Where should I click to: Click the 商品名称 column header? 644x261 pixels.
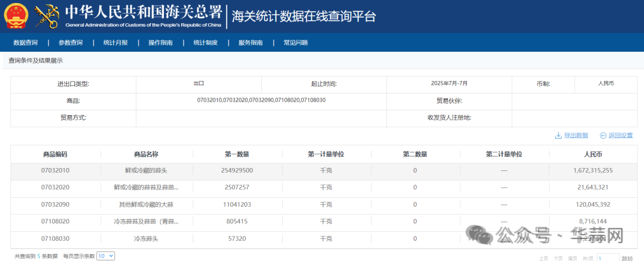click(146, 155)
